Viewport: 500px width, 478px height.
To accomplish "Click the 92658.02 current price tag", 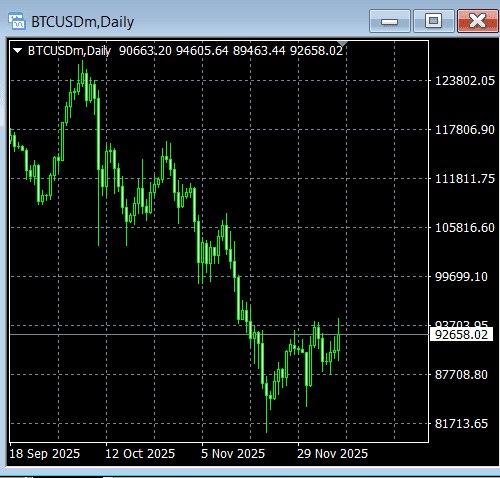I will 461,334.
